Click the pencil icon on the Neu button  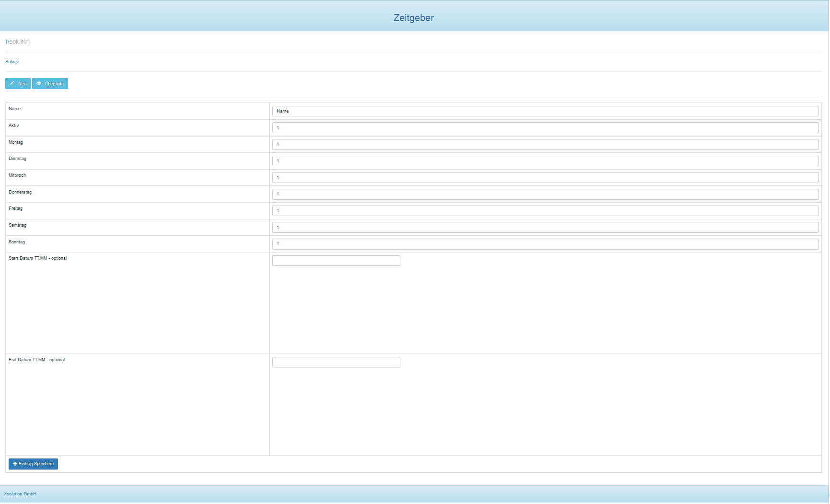pyautogui.click(x=12, y=83)
